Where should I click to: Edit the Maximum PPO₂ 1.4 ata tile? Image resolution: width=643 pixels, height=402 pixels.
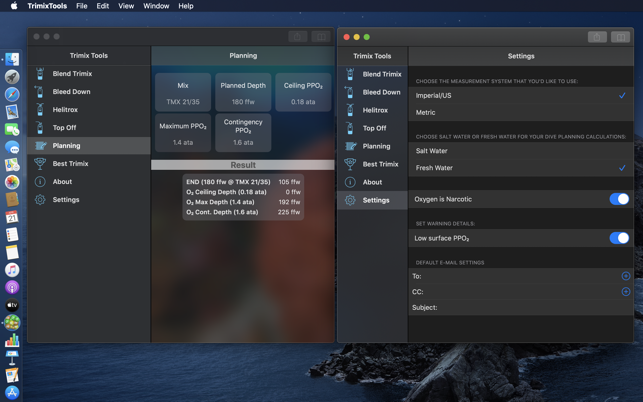183,133
